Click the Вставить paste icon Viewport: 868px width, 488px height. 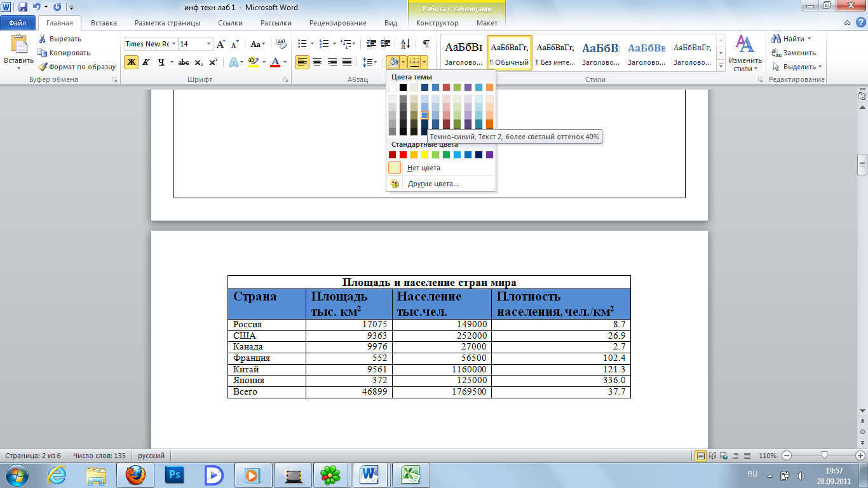(18, 45)
